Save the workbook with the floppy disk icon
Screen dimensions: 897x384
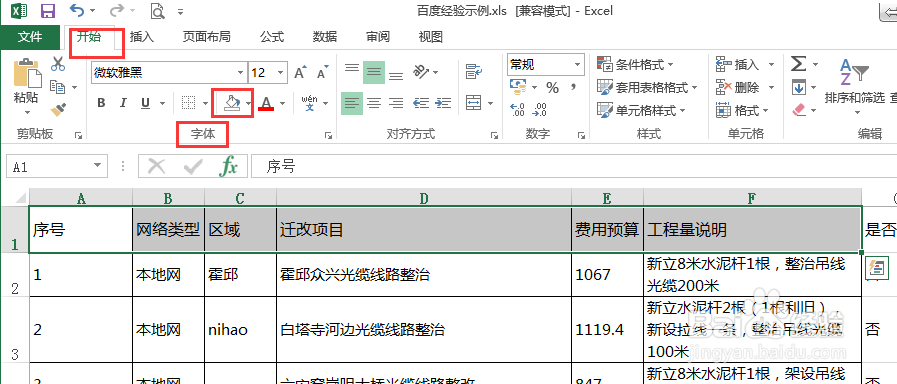pos(49,10)
